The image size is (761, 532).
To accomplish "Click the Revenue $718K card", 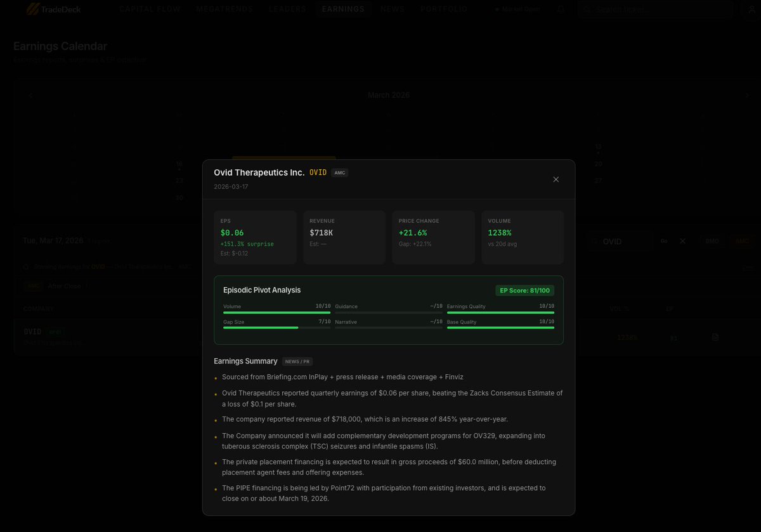I will (x=344, y=237).
